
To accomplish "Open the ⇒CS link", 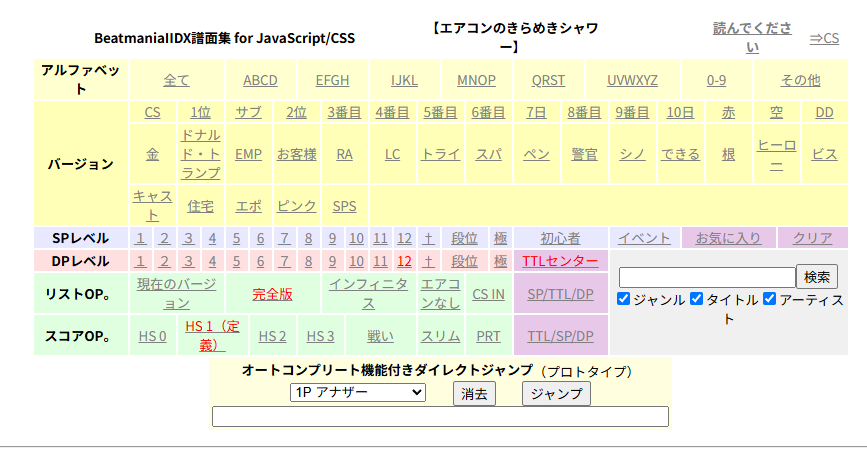I will coord(824,38).
